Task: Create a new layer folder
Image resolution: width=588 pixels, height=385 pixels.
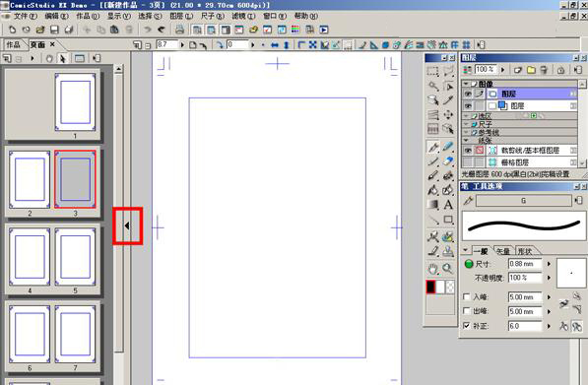Action: pos(531,70)
